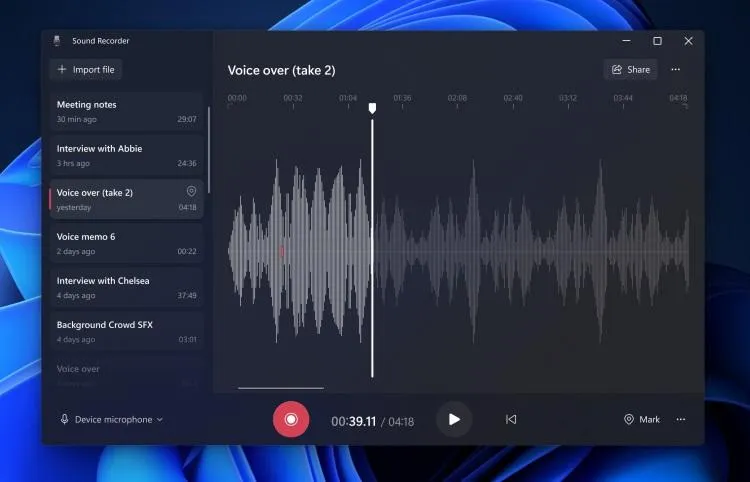Click the skip to start icon

click(x=511, y=419)
